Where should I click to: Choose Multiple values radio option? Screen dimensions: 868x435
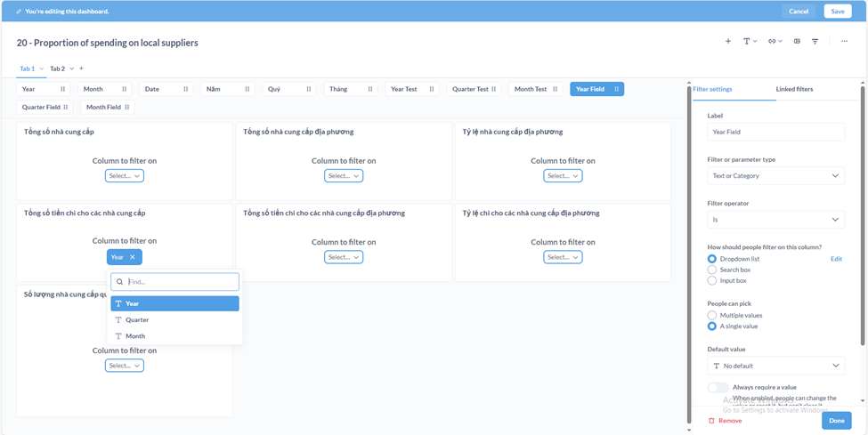tap(712, 315)
